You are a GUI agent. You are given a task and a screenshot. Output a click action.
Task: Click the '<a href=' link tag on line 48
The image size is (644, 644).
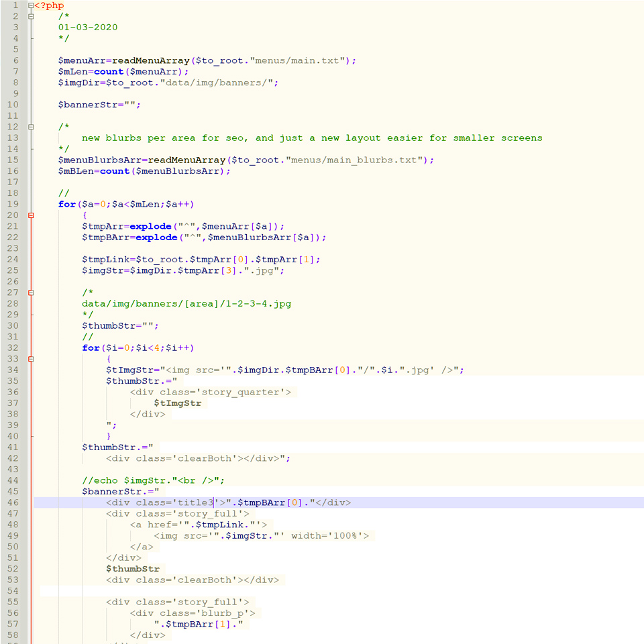(154, 525)
